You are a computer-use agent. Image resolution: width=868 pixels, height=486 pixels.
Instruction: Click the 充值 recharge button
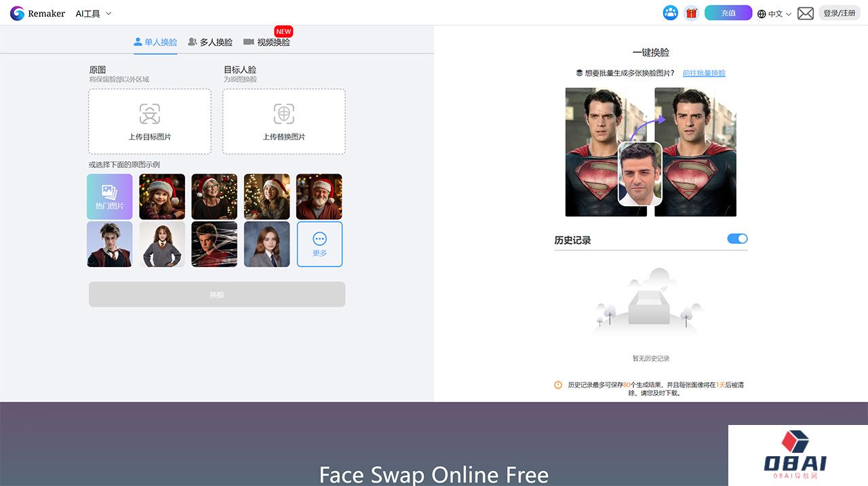pyautogui.click(x=728, y=13)
